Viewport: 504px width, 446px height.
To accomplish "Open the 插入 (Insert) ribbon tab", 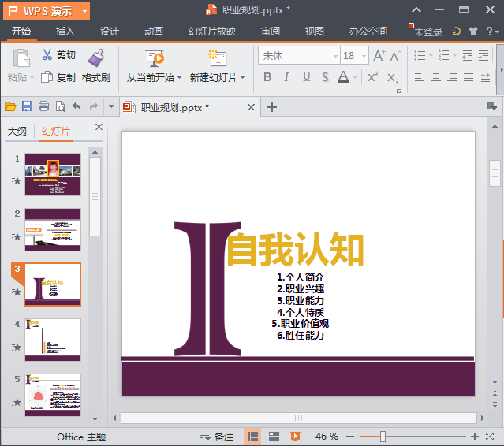I will 65,32.
